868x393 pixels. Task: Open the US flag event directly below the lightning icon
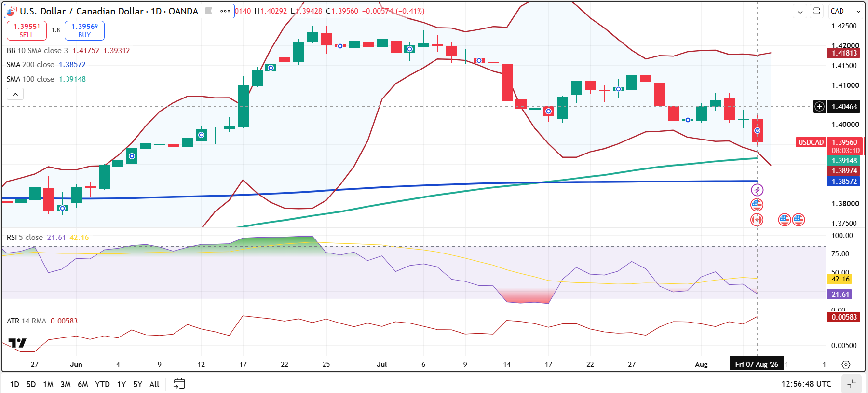[x=757, y=205]
